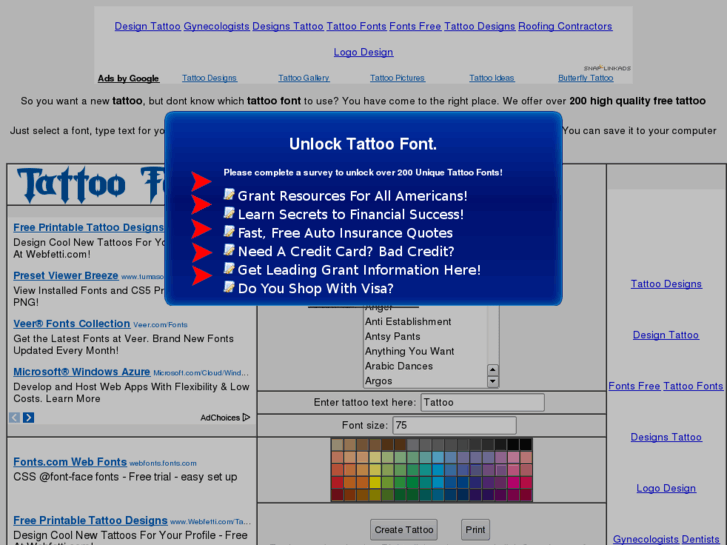
Task: Click notepad icon beside Get Leading Grant Information
Action: [x=229, y=269]
